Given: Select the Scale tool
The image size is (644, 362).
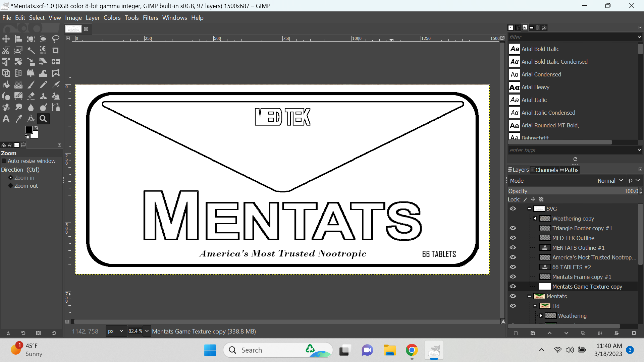Looking at the screenshot, I should click(x=31, y=62).
